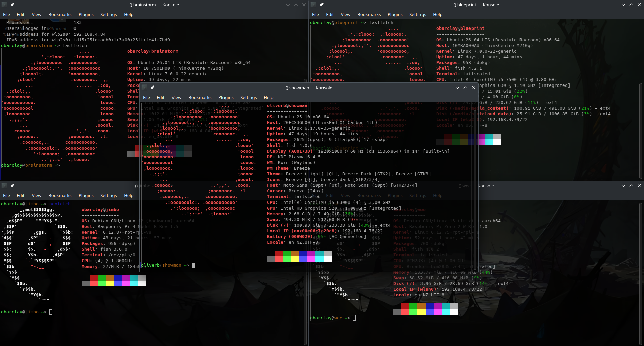This screenshot has width=644, height=346.
Task: Open File menu in blueprint window
Action: pos(316,14)
